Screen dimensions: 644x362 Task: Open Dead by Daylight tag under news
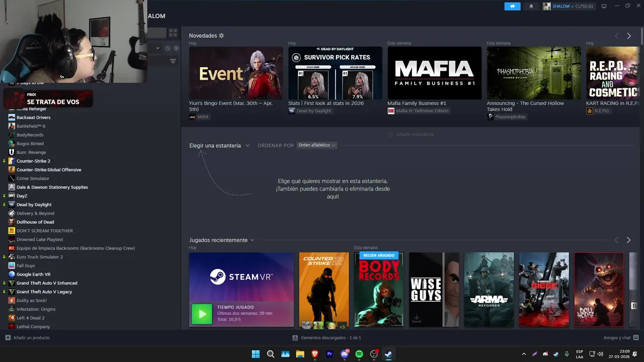310,111
